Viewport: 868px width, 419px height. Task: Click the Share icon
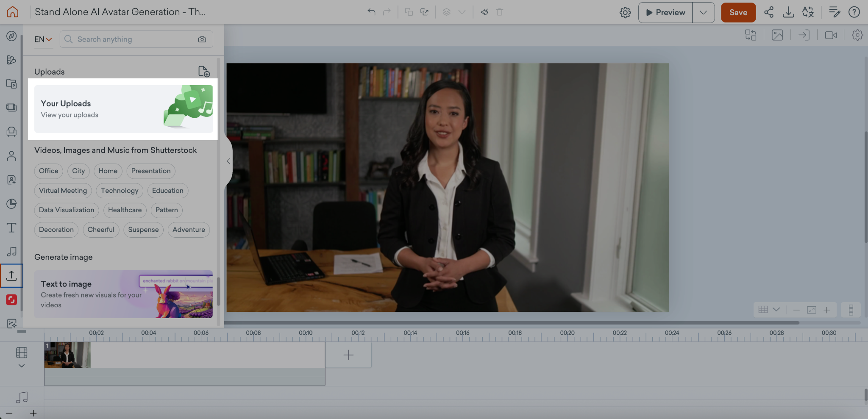tap(768, 12)
